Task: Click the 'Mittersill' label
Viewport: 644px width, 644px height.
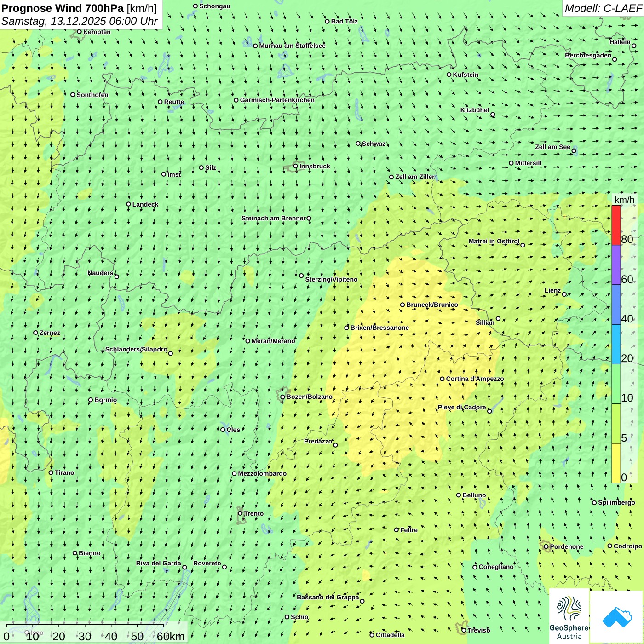Action: [x=528, y=163]
